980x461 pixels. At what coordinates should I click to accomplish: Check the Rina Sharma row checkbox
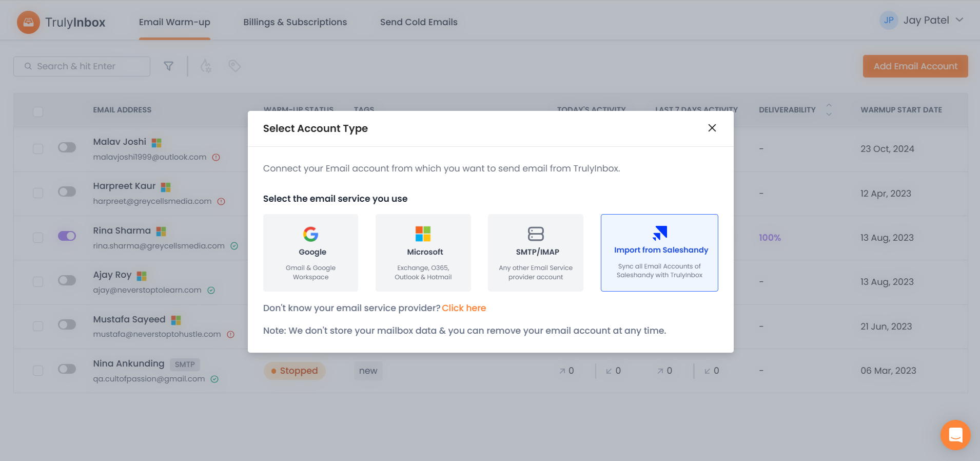pos(38,238)
